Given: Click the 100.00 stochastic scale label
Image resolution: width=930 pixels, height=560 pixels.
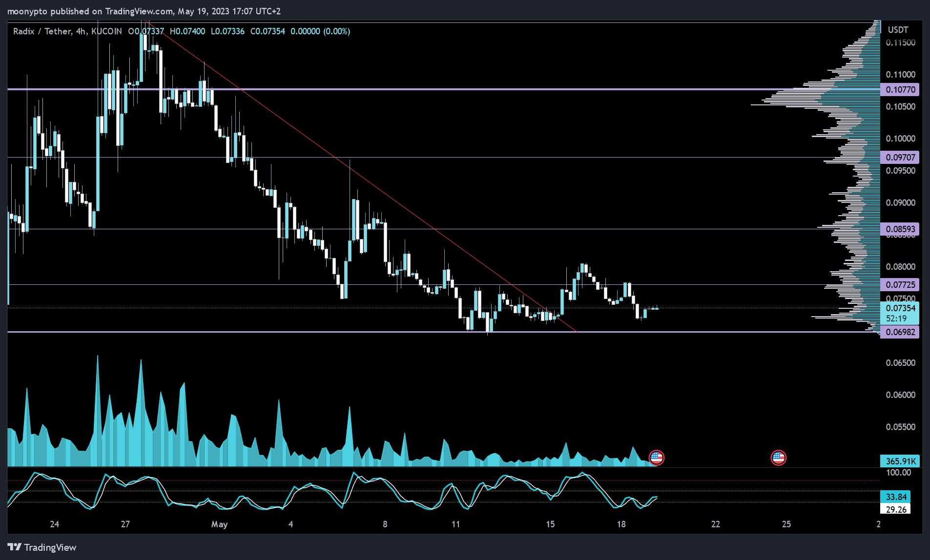Looking at the screenshot, I should [x=898, y=472].
